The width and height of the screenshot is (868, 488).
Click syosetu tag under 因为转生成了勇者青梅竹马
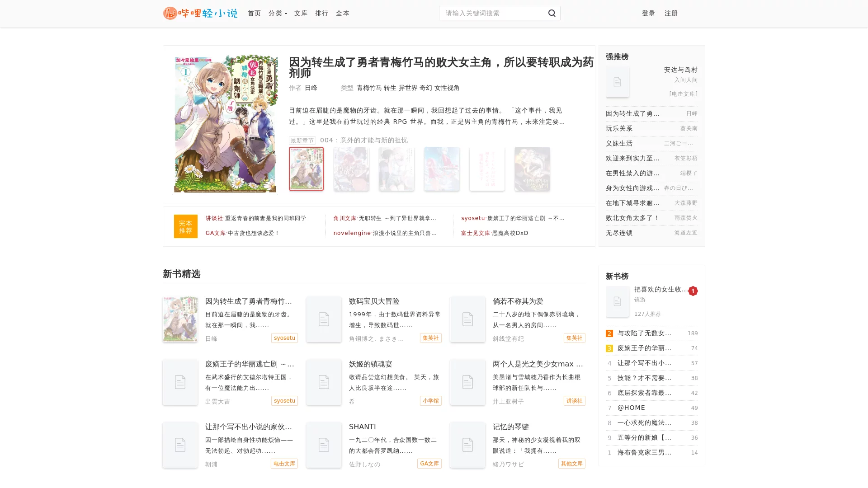click(284, 338)
